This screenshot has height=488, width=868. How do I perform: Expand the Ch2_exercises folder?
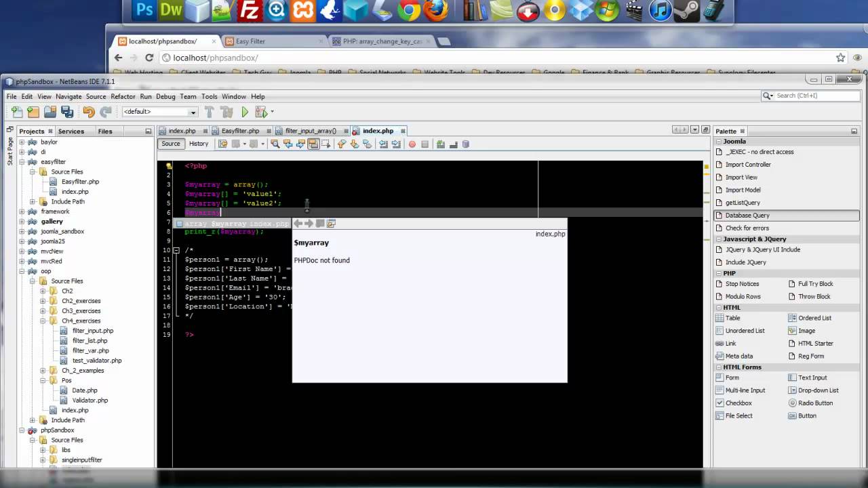[x=43, y=301]
